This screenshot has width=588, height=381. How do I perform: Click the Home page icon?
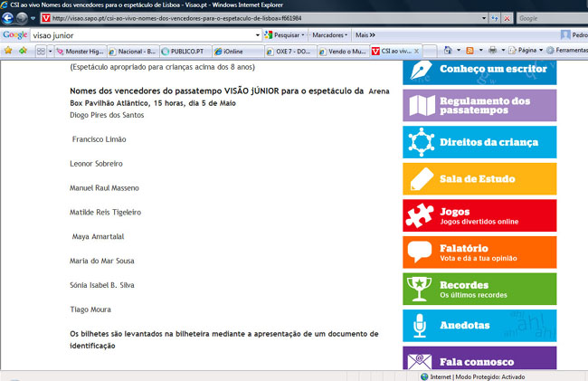[x=448, y=50]
